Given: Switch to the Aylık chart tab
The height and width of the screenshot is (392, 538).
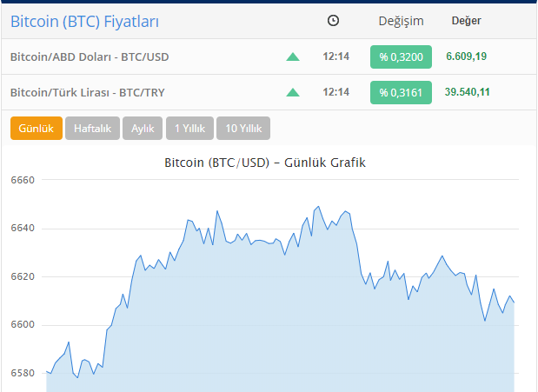Looking at the screenshot, I should click(143, 128).
